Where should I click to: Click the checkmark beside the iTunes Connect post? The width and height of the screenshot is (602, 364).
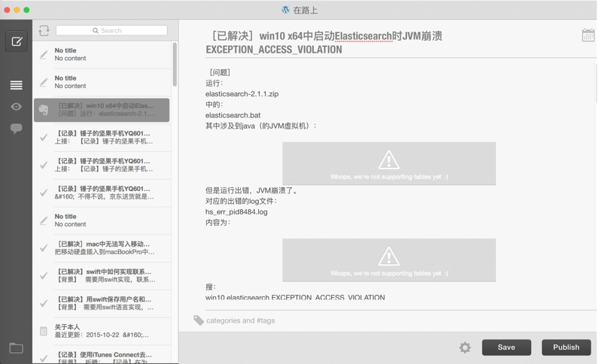coord(44,358)
